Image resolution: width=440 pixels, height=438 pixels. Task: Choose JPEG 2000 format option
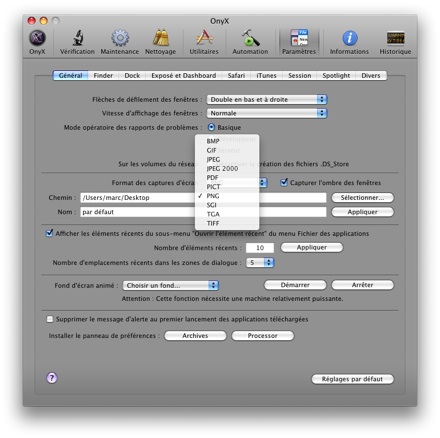point(227,169)
